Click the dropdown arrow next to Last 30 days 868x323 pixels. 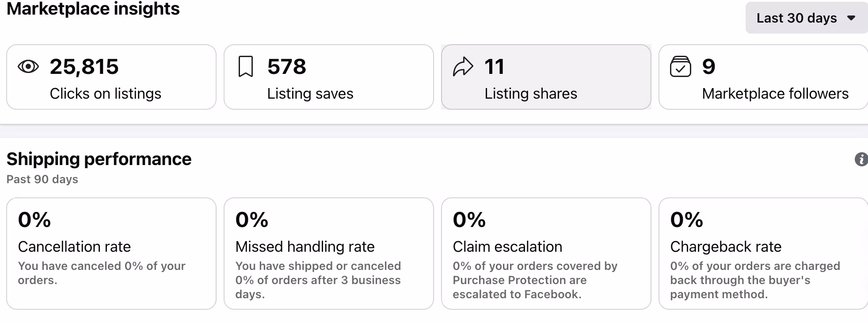851,18
